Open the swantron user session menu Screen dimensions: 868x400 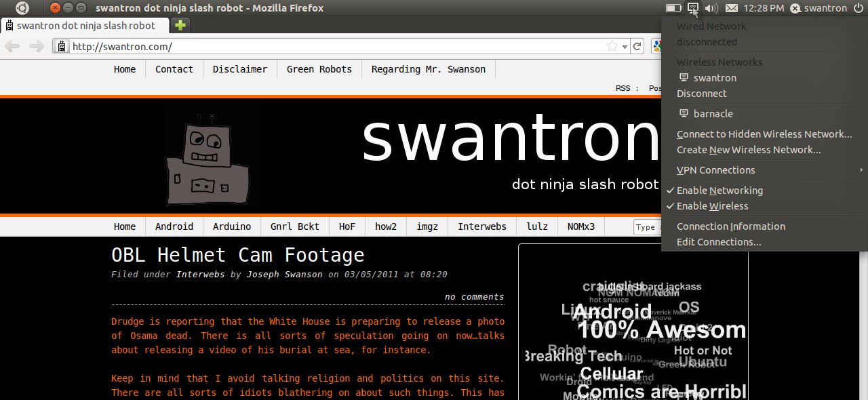click(818, 8)
